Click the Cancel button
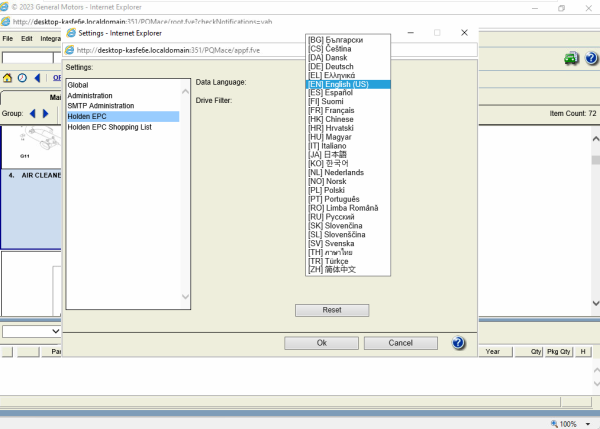Screen dimensions: 600x429 tap(399, 343)
